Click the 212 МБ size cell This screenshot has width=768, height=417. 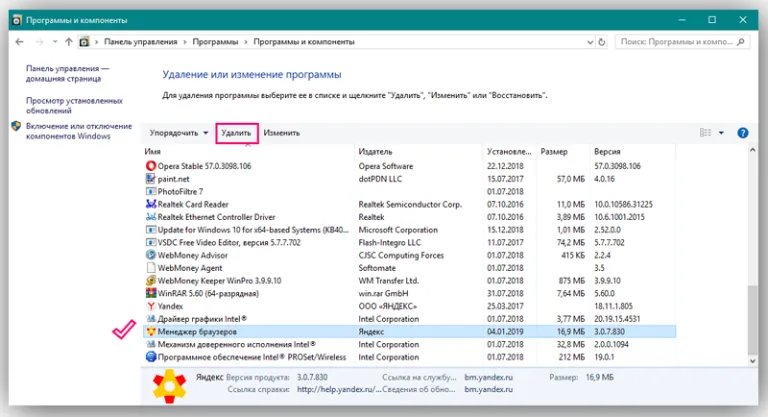pos(572,357)
